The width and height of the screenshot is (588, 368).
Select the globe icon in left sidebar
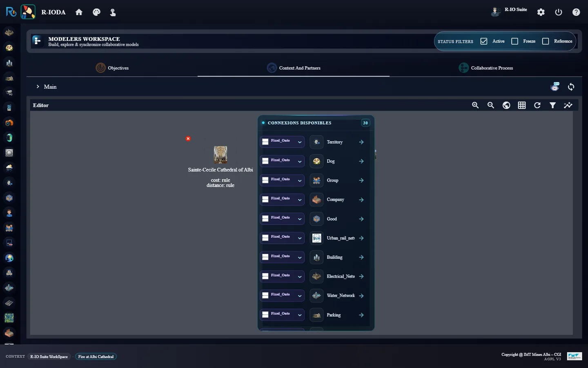pos(9,258)
